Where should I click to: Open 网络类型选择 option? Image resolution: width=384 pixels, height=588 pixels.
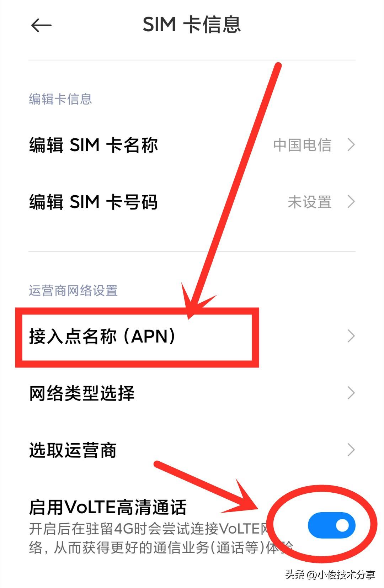[192, 393]
